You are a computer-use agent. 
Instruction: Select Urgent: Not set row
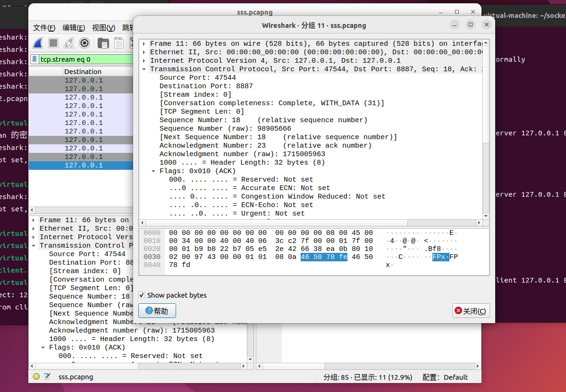pos(237,214)
